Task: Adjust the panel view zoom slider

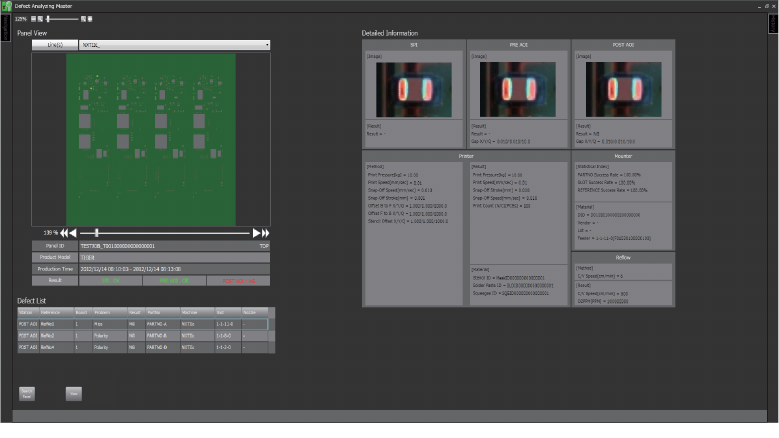Action: tap(96, 232)
